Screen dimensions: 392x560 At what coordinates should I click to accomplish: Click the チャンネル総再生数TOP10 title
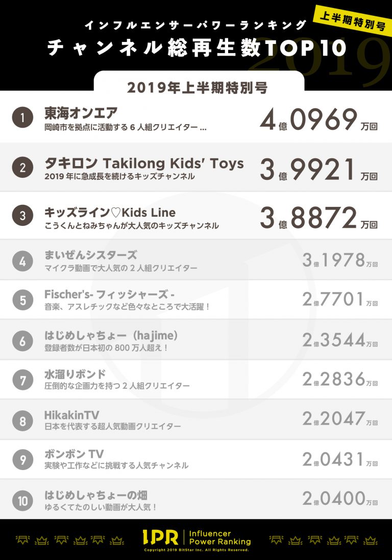click(197, 47)
